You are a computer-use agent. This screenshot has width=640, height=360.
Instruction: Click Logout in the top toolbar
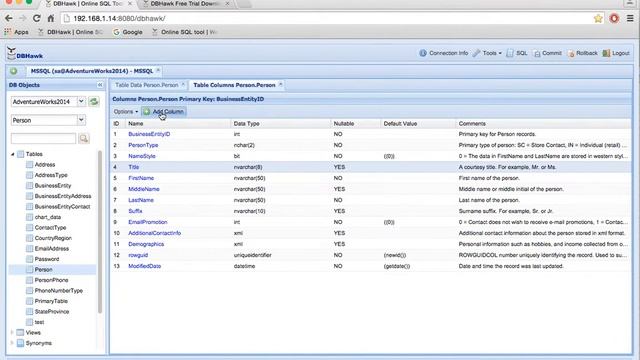pyautogui.click(x=616, y=53)
